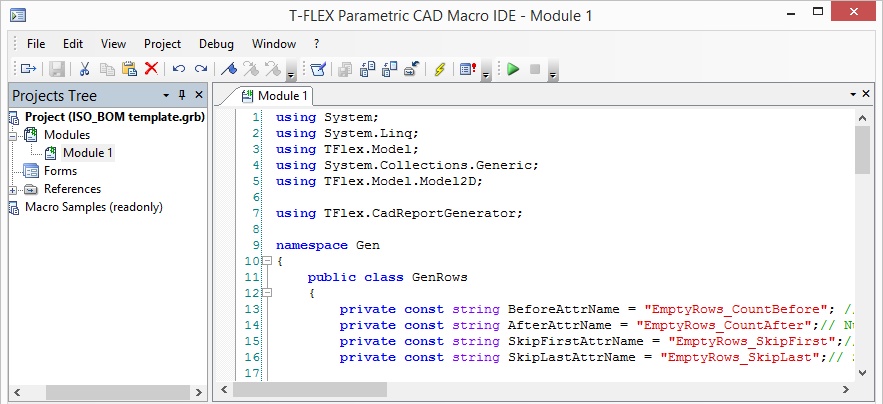Click the first greyed bookmark navigation icon
The width and height of the screenshot is (883, 404).
[251, 69]
